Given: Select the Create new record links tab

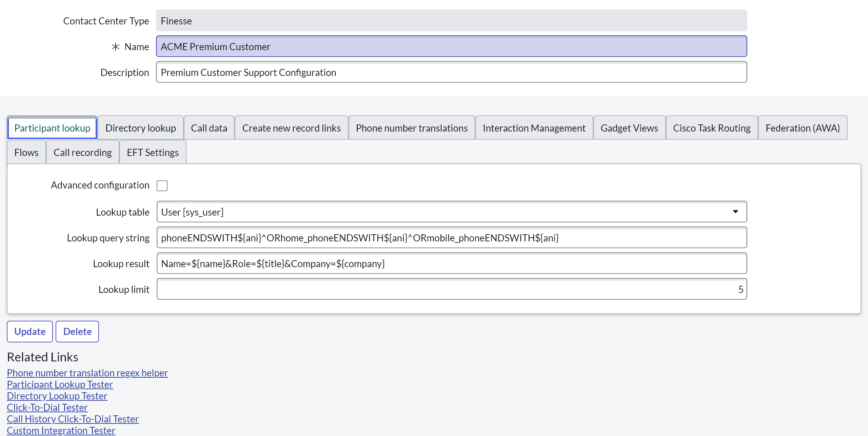Looking at the screenshot, I should pyautogui.click(x=291, y=128).
